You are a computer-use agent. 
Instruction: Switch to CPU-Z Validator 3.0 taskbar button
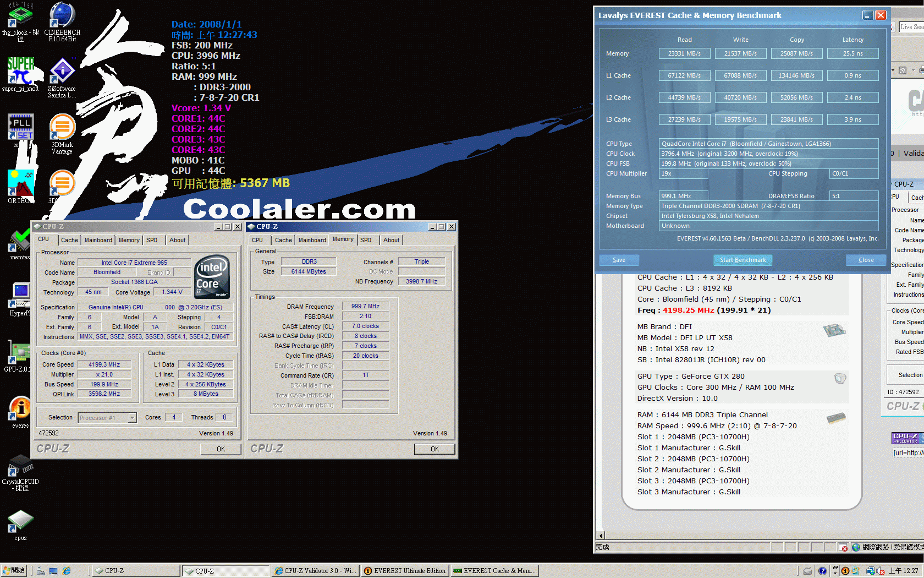[x=315, y=571]
